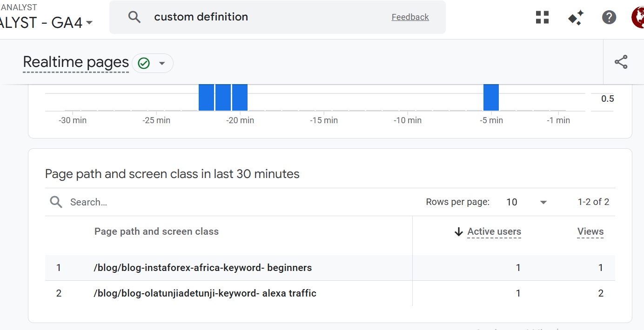Image resolution: width=644 pixels, height=330 pixels.
Task: Select the instaforex-africa beginners page path row
Action: tap(330, 268)
